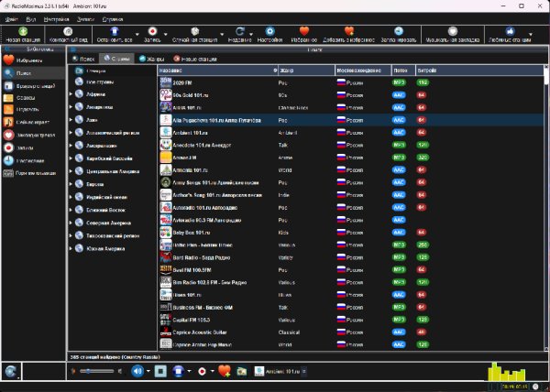Expand the Африка tree node
550x392 pixels.
(71, 94)
